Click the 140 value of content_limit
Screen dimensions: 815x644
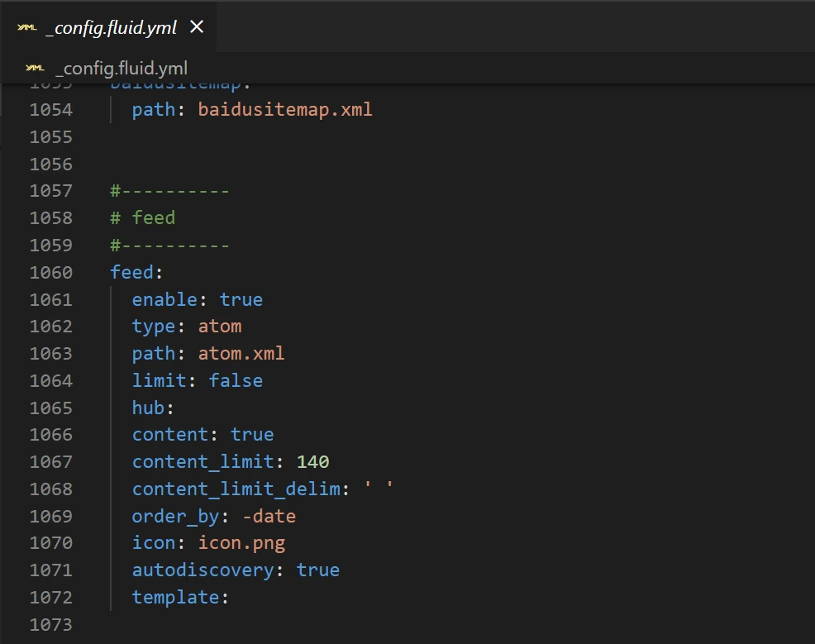(x=312, y=461)
